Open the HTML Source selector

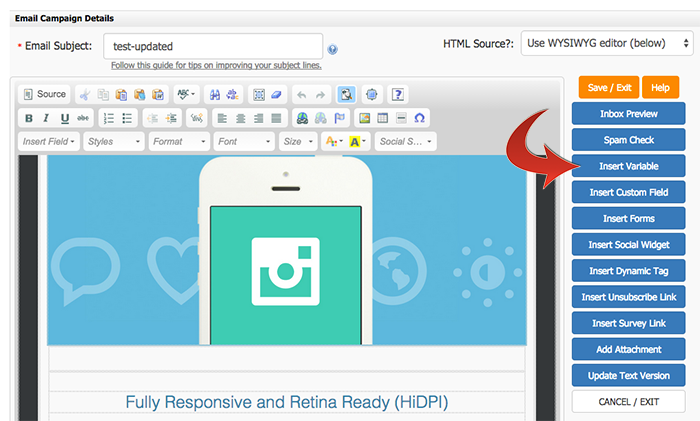click(607, 43)
